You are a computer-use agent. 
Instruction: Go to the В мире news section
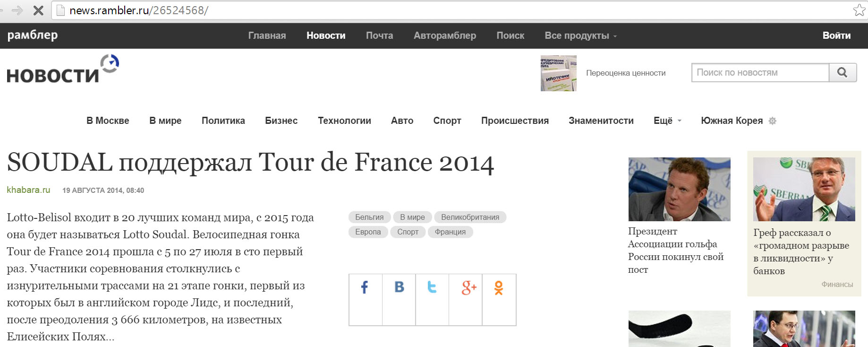tap(165, 121)
